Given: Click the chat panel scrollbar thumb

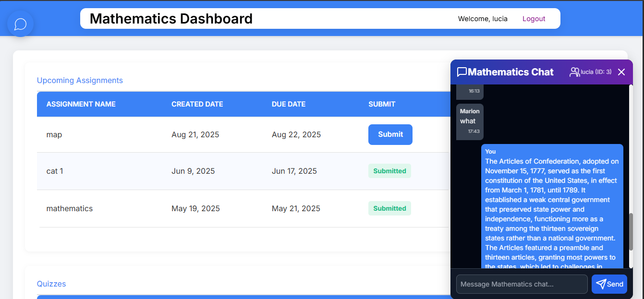Looking at the screenshot, I should [631, 231].
